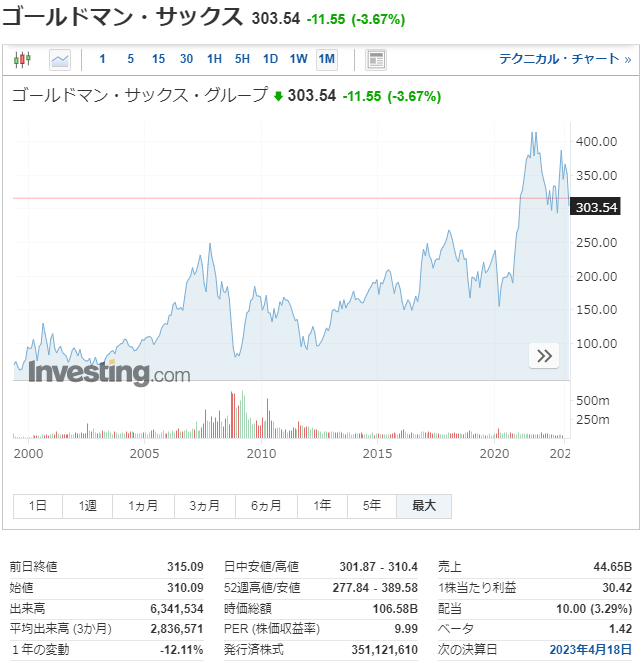644x663 pixels.
Task: Select the 1D daily interval
Action: coord(270,59)
